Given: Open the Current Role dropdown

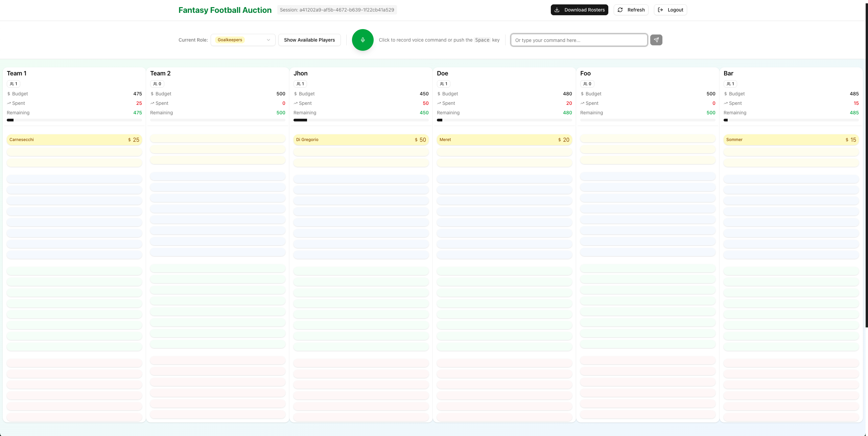Looking at the screenshot, I should click(243, 40).
